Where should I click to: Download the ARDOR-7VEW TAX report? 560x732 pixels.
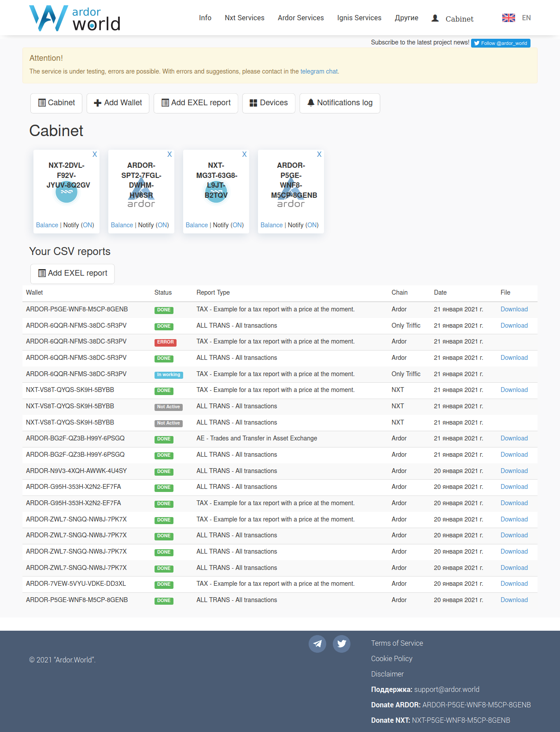pyautogui.click(x=514, y=584)
